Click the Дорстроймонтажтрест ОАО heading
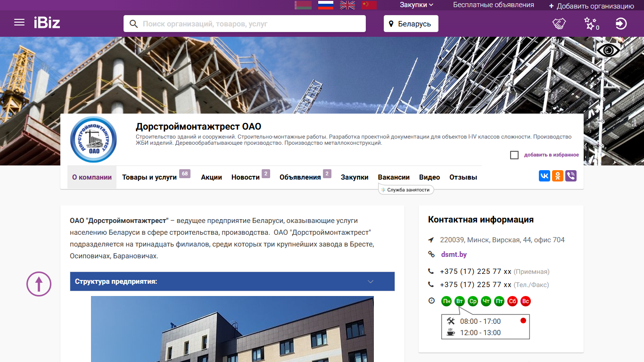 [x=198, y=126]
